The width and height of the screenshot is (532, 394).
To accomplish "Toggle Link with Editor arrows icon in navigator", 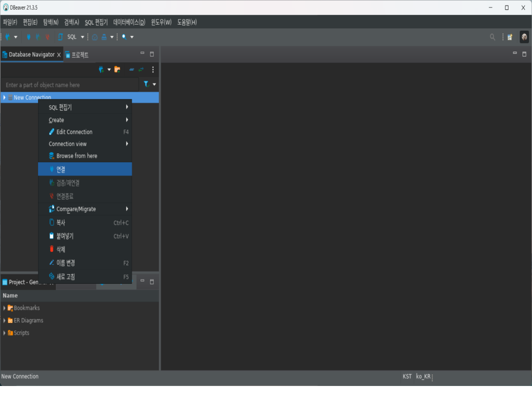I will [x=141, y=70].
